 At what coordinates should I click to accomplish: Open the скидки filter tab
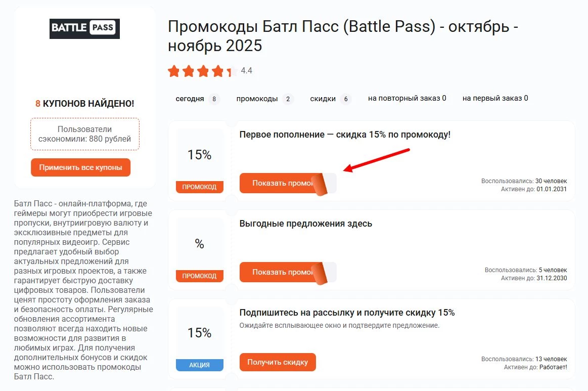324,99
